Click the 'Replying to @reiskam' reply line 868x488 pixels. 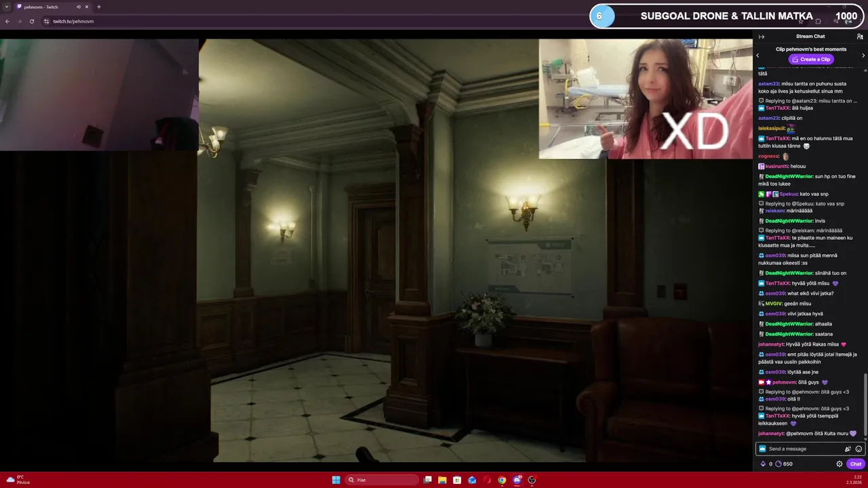click(805, 230)
